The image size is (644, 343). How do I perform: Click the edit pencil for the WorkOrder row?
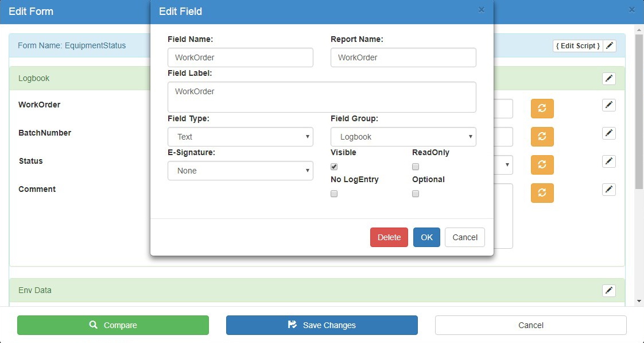point(609,105)
